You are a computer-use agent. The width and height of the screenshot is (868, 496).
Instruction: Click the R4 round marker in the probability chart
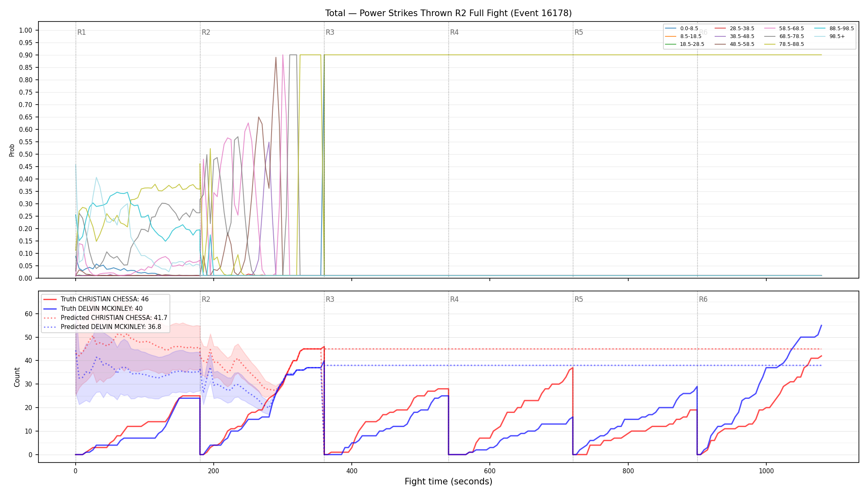coord(454,32)
